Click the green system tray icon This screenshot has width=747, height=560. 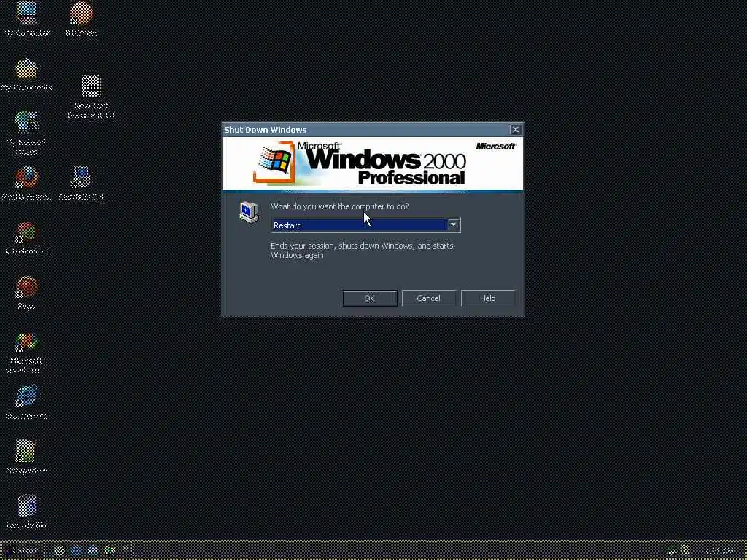click(x=672, y=551)
